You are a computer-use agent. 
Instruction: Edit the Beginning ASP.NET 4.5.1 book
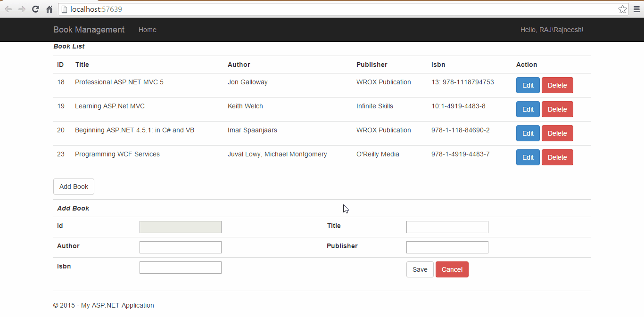[528, 133]
